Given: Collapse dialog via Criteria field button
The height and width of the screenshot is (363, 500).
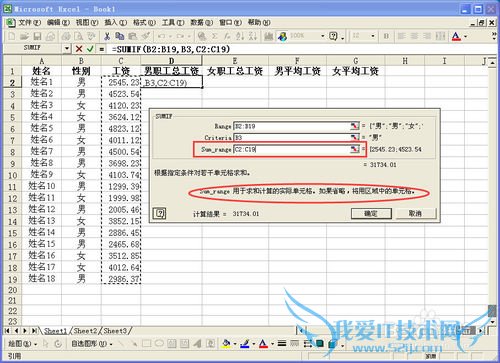Looking at the screenshot, I should tap(354, 137).
